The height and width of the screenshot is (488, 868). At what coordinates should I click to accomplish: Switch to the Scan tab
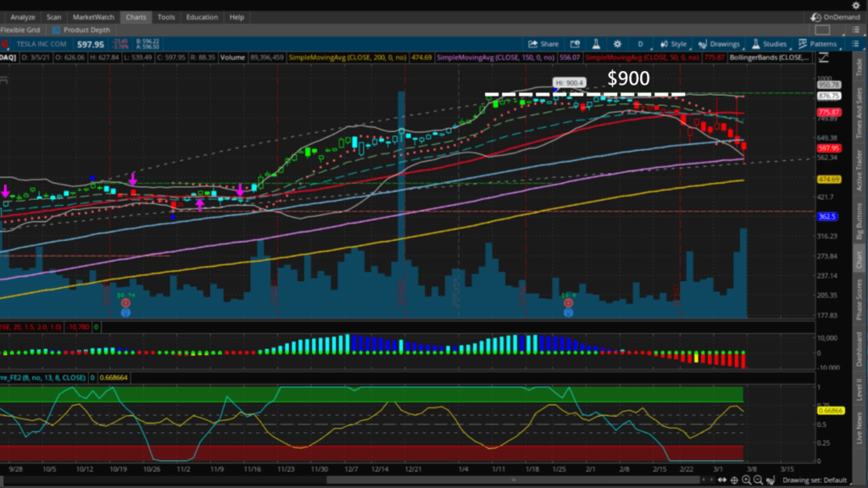point(53,17)
